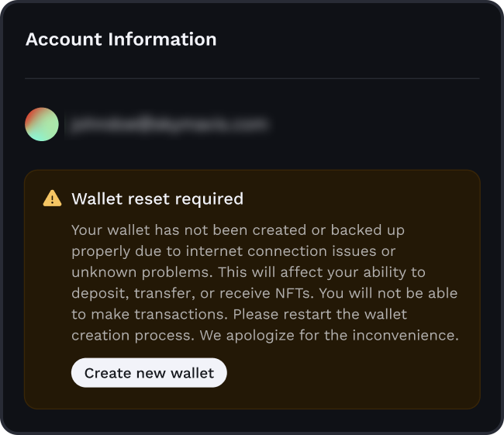This screenshot has width=504, height=435.
Task: Click the words unknown problems in the warning
Action: [x=142, y=272]
